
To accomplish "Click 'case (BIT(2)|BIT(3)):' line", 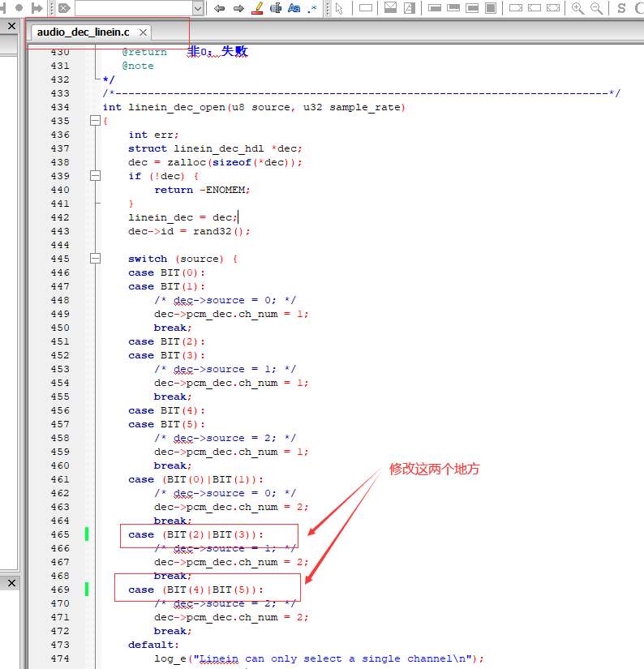I will pyautogui.click(x=195, y=534).
